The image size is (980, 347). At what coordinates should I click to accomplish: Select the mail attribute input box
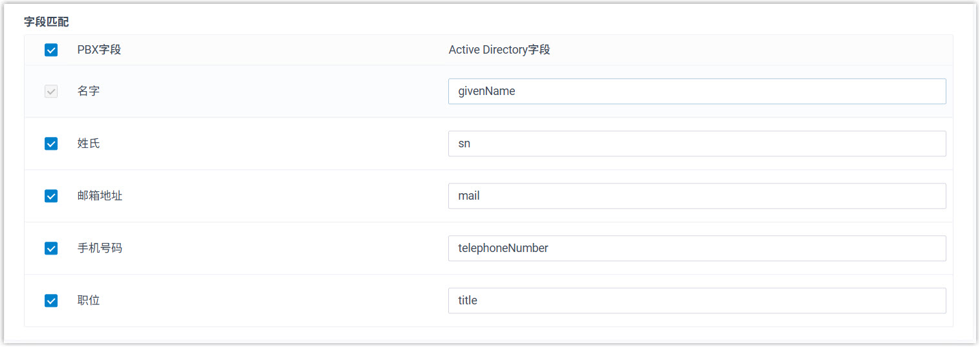pyautogui.click(x=697, y=196)
